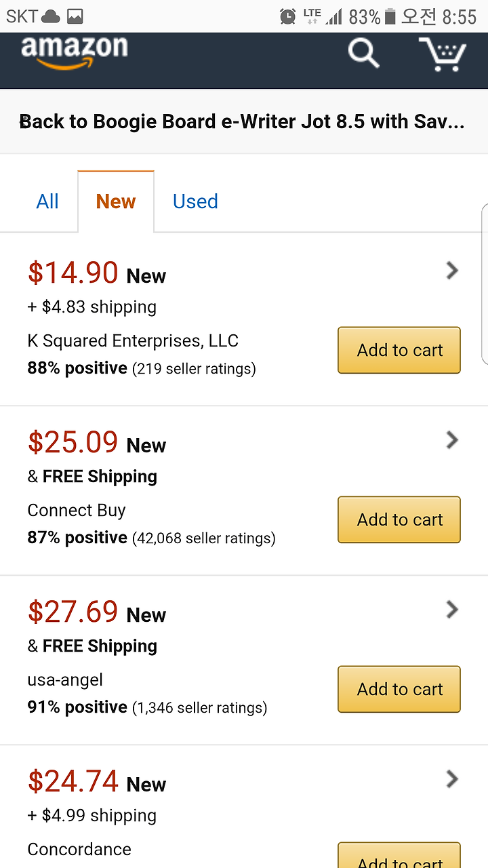Tap the image notification status icon
488x868 pixels.
tap(75, 16)
